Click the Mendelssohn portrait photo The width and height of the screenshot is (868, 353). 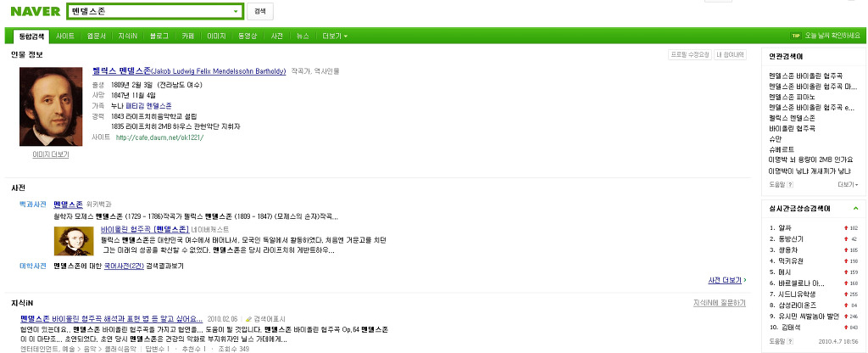[51, 106]
